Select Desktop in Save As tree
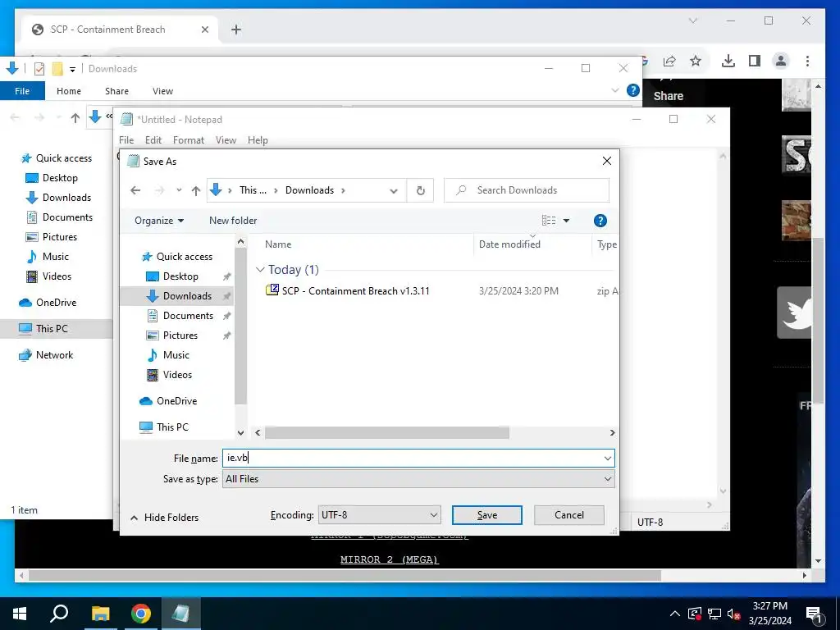 [x=180, y=276]
